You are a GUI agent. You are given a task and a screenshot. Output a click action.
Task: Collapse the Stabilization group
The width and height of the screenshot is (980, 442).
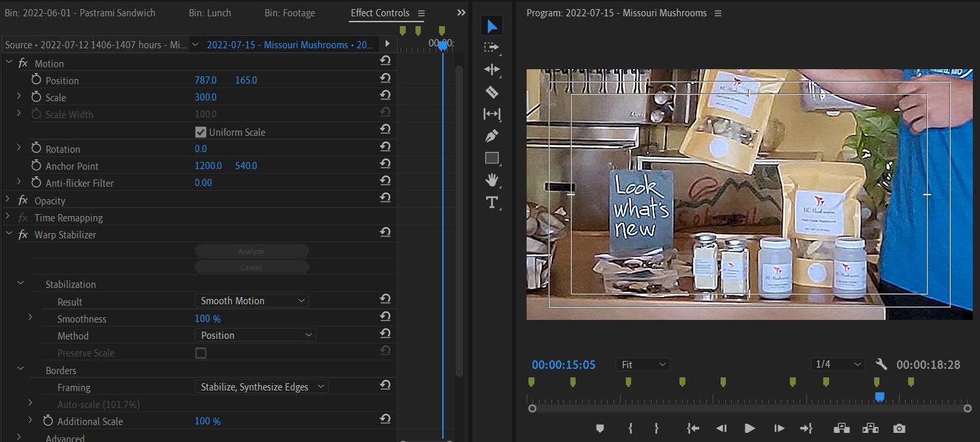coord(20,283)
